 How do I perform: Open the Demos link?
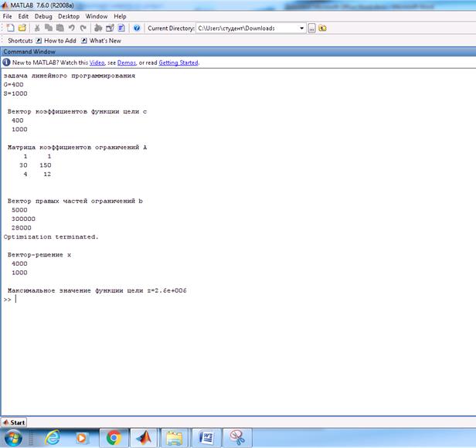click(127, 63)
